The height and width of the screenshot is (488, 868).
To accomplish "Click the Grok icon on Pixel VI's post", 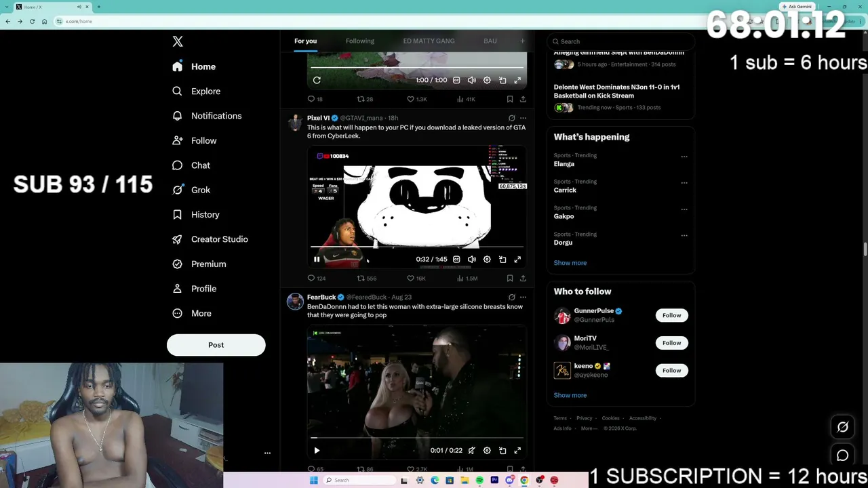I will point(512,118).
